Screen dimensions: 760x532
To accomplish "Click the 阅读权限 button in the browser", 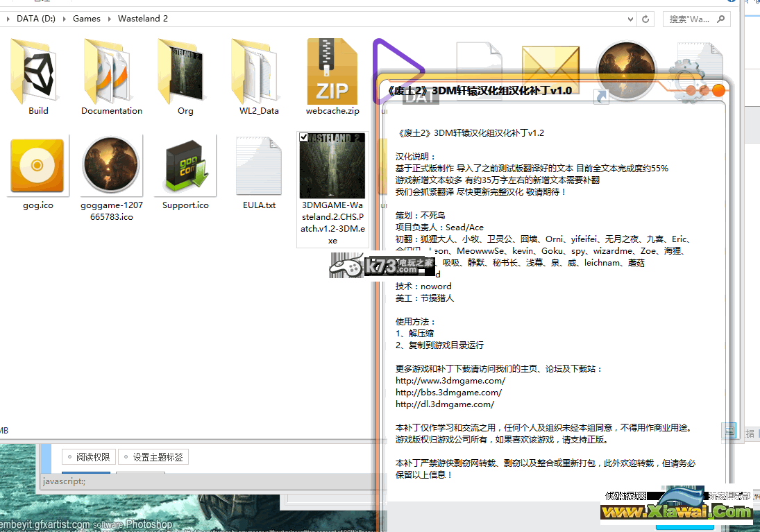I will tap(89, 457).
